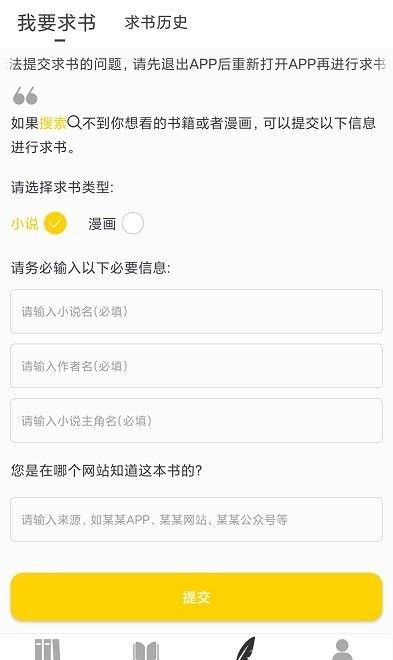Focus the 请输入小说名 input field
The width and height of the screenshot is (393, 660).
coord(196,311)
